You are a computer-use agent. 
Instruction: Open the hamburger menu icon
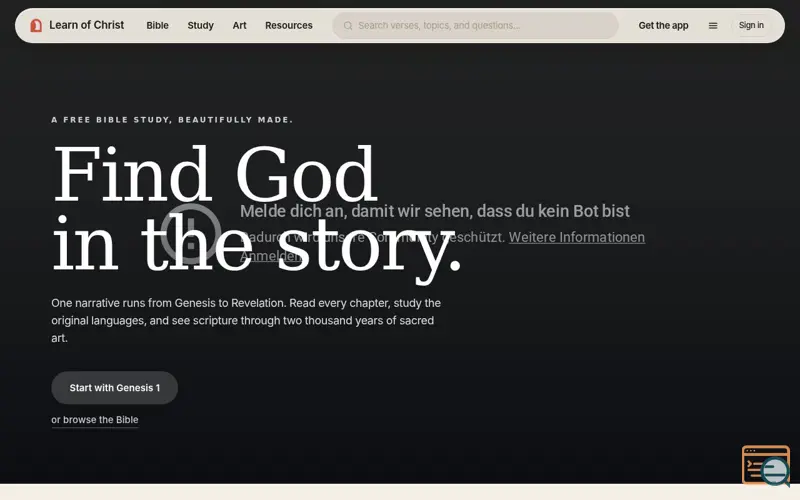pos(713,26)
